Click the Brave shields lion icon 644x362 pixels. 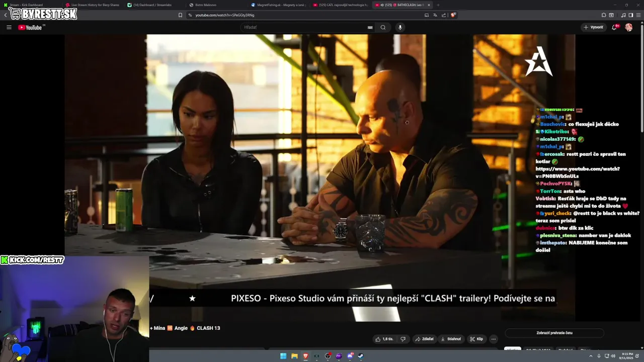point(453,15)
